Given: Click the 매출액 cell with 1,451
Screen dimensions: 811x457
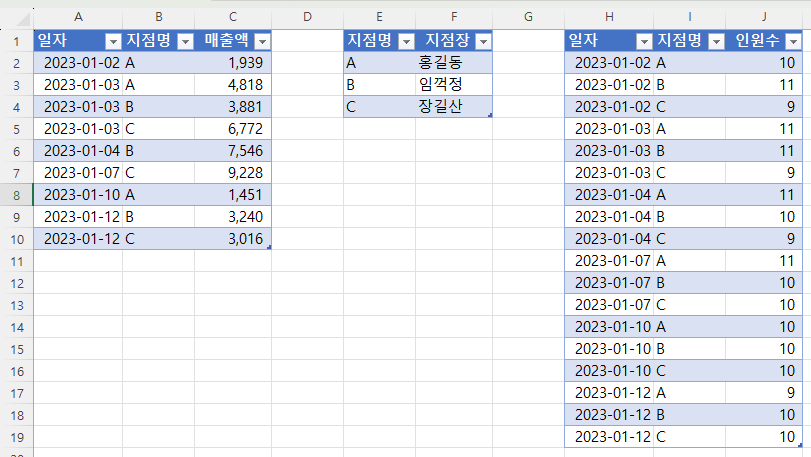Looking at the screenshot, I should [x=233, y=195].
